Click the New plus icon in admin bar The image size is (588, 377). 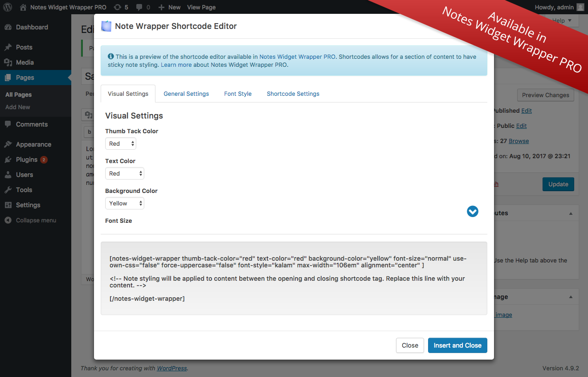click(161, 7)
